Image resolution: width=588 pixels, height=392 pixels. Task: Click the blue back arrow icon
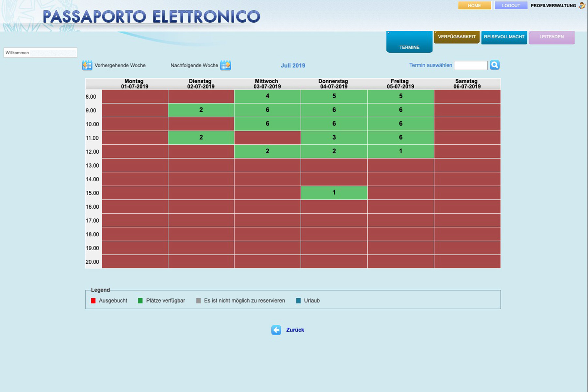tap(276, 330)
